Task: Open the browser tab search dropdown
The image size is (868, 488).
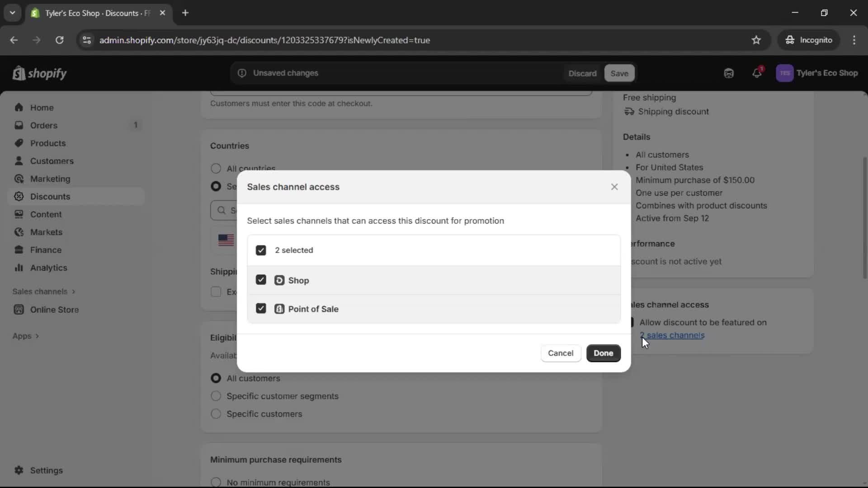Action: pos(12,13)
